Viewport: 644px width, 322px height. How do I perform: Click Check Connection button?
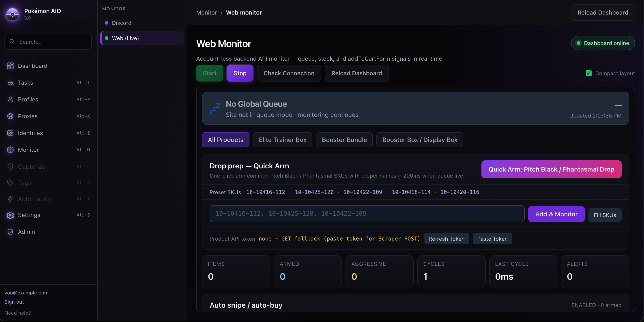pyautogui.click(x=289, y=73)
